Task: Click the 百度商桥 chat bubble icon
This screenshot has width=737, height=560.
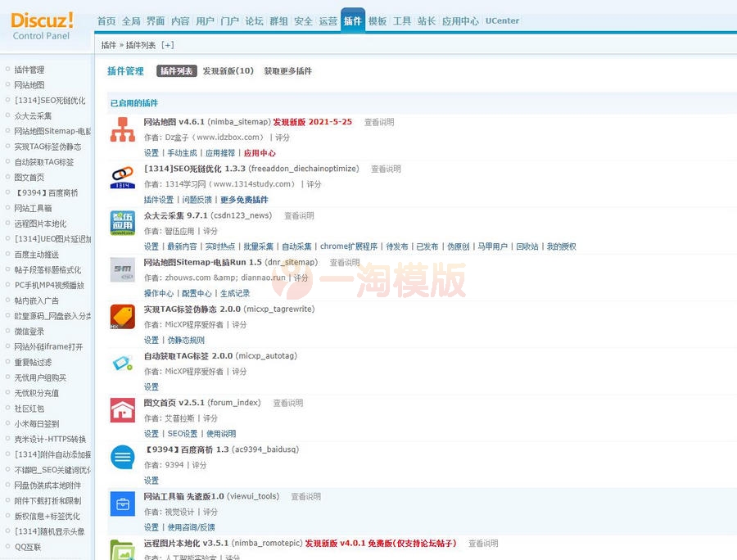Action: 121,458
